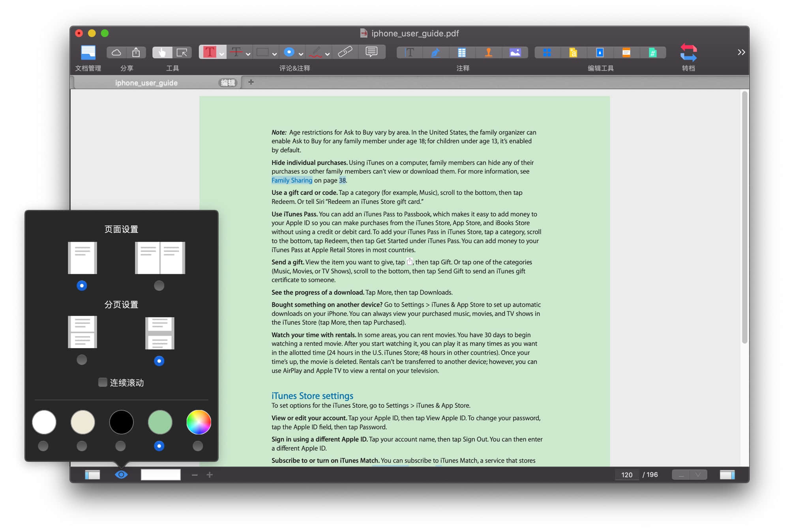Click the green Bates number icon

click(x=653, y=52)
